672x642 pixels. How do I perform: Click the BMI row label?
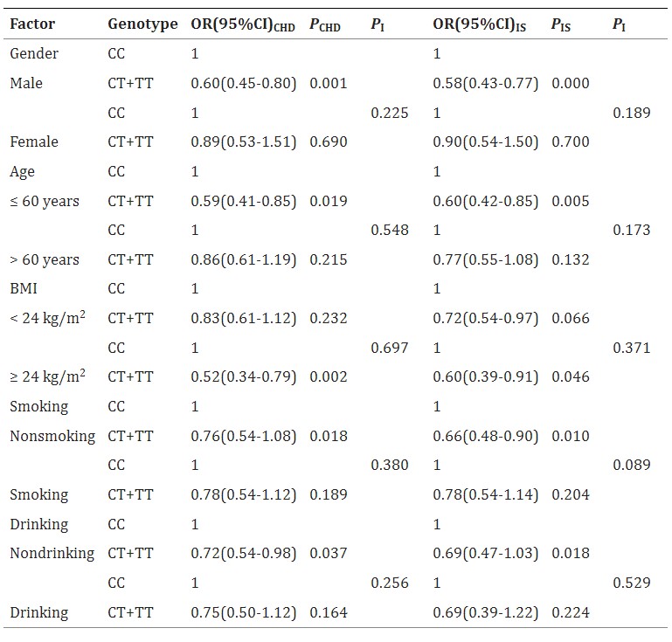[24, 289]
